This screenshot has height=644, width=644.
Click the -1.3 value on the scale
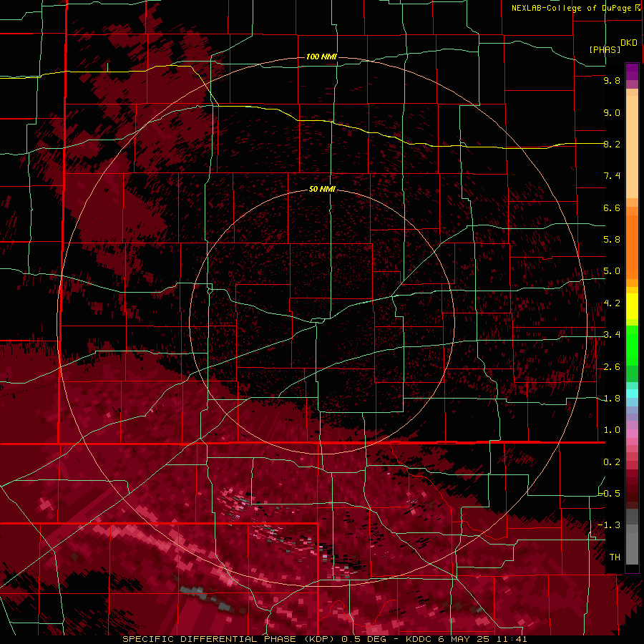click(x=609, y=525)
